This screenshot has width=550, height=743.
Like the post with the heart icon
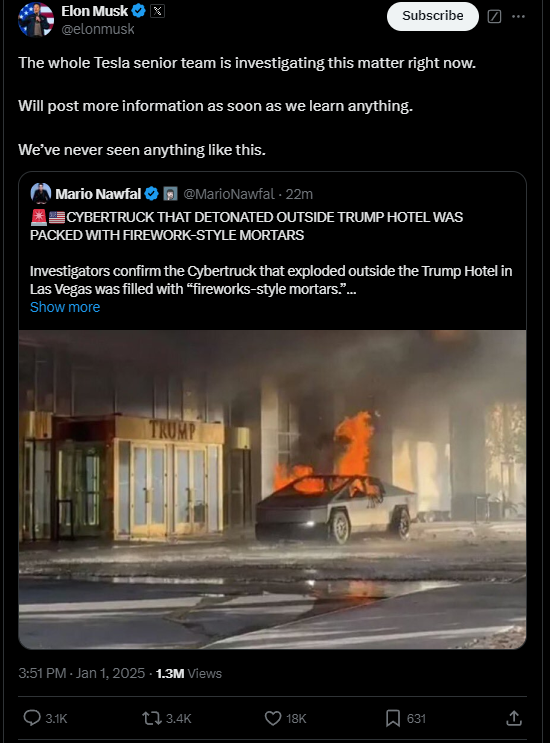[273, 718]
